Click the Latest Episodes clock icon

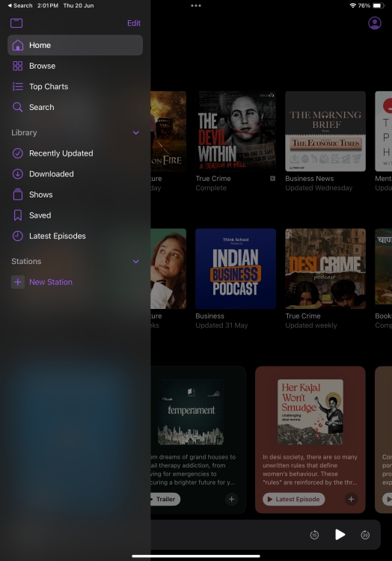click(x=17, y=236)
